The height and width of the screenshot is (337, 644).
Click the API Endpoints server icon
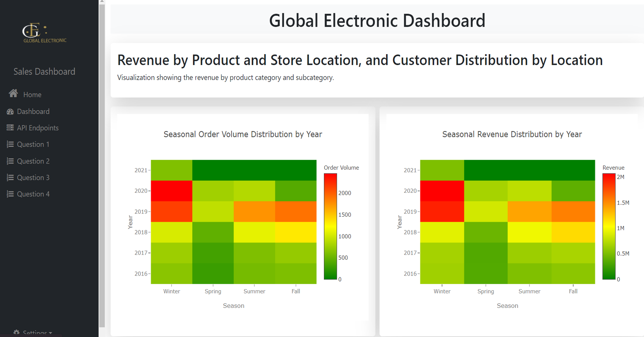tap(10, 128)
